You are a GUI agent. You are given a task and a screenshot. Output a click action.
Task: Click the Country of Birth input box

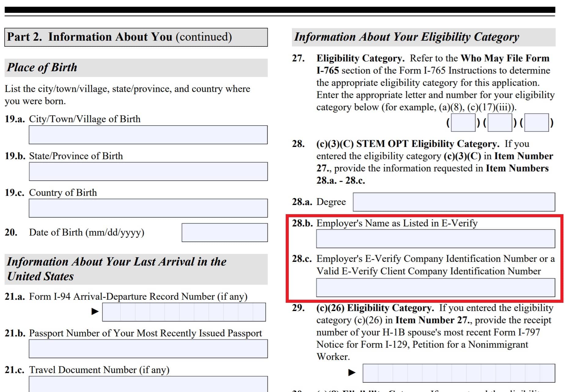click(148, 208)
